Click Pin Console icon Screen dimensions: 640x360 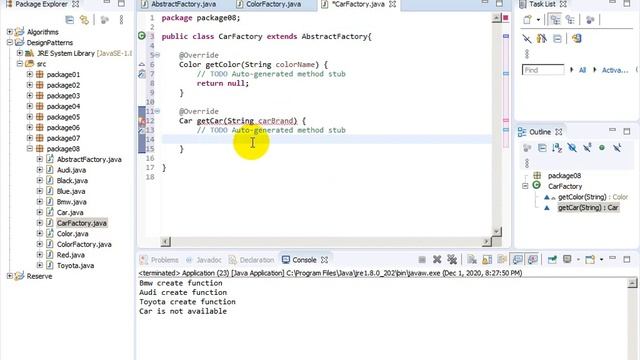point(552,260)
